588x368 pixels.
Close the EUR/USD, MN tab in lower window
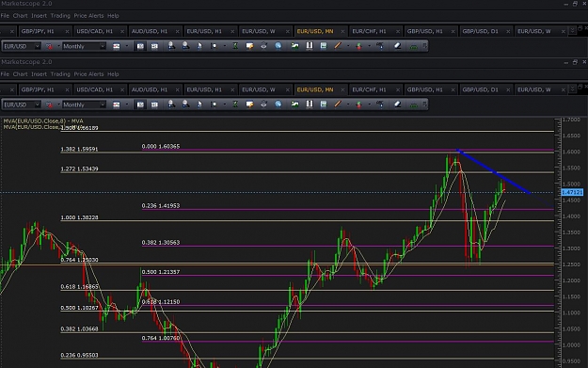(x=342, y=90)
